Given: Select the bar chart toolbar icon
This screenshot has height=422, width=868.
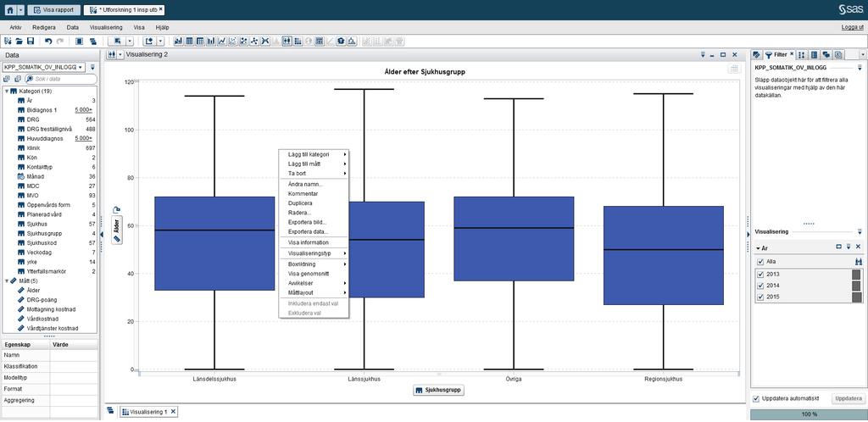Looking at the screenshot, I should (211, 41).
